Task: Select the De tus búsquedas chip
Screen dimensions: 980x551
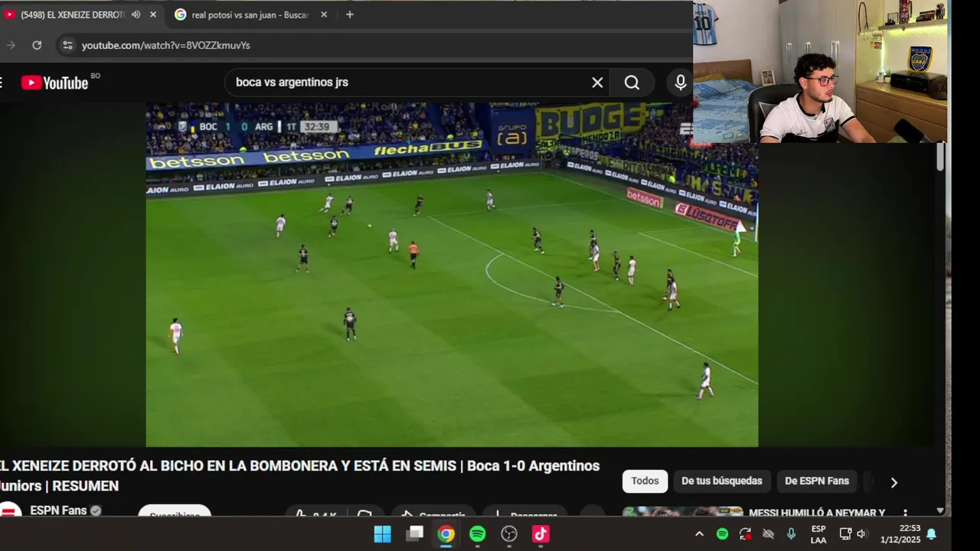Action: pyautogui.click(x=722, y=481)
